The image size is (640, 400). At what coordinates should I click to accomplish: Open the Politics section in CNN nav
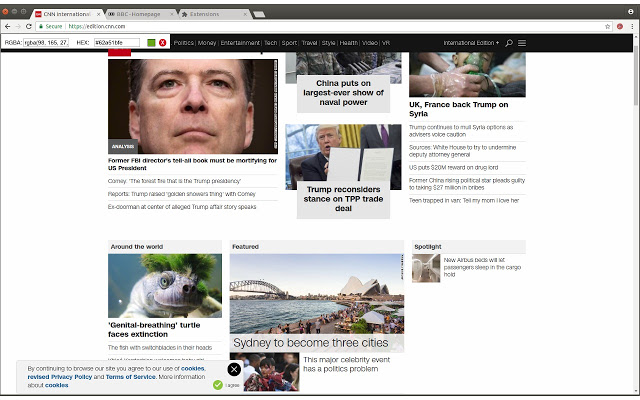184,43
